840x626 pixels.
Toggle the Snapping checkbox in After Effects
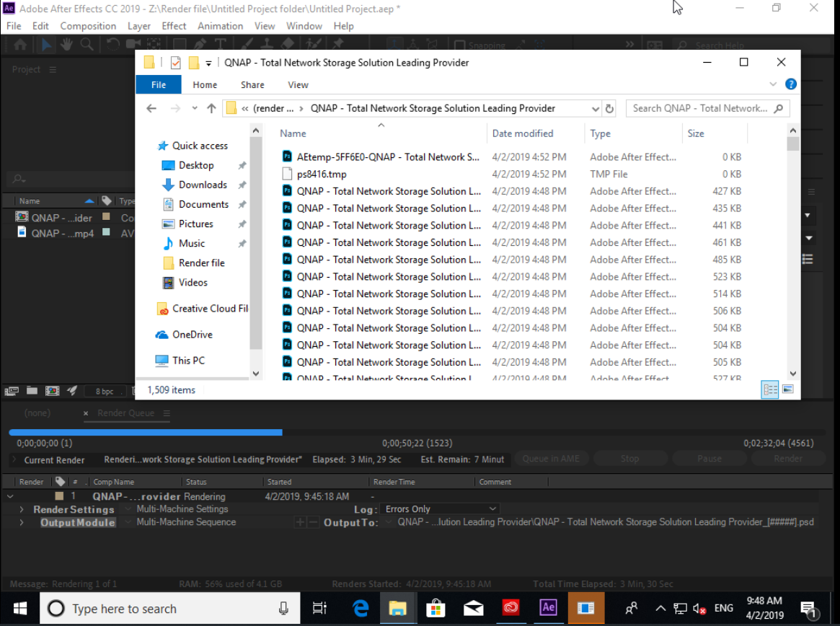(459, 45)
